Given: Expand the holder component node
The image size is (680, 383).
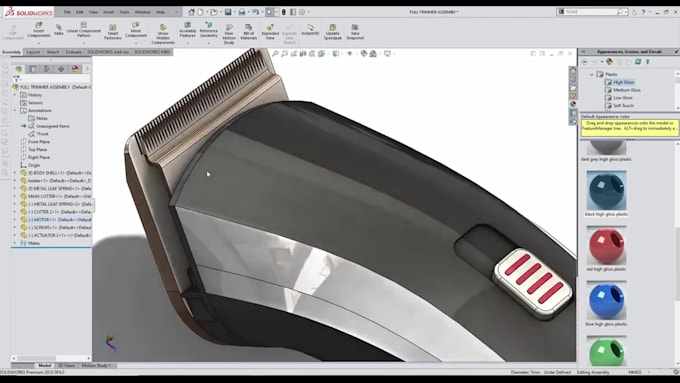Looking at the screenshot, I should pos(15,180).
